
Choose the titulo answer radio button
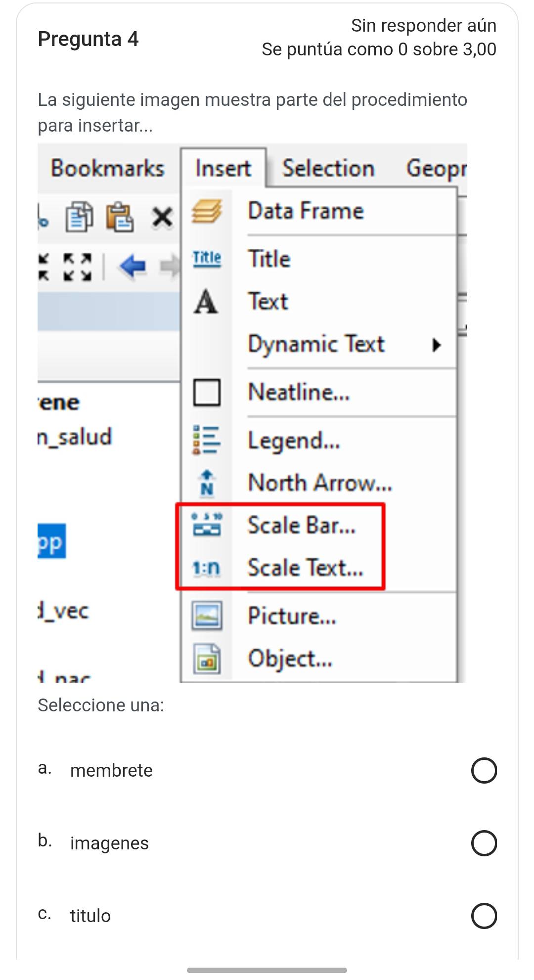484,916
